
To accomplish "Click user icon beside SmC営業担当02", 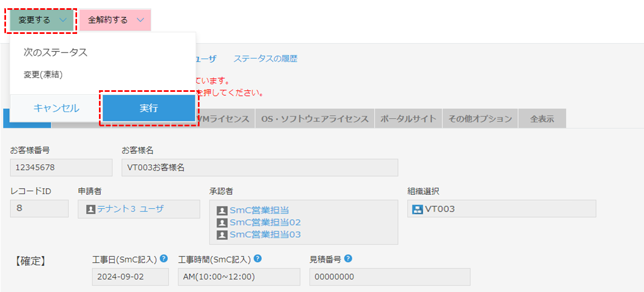I will [x=222, y=223].
